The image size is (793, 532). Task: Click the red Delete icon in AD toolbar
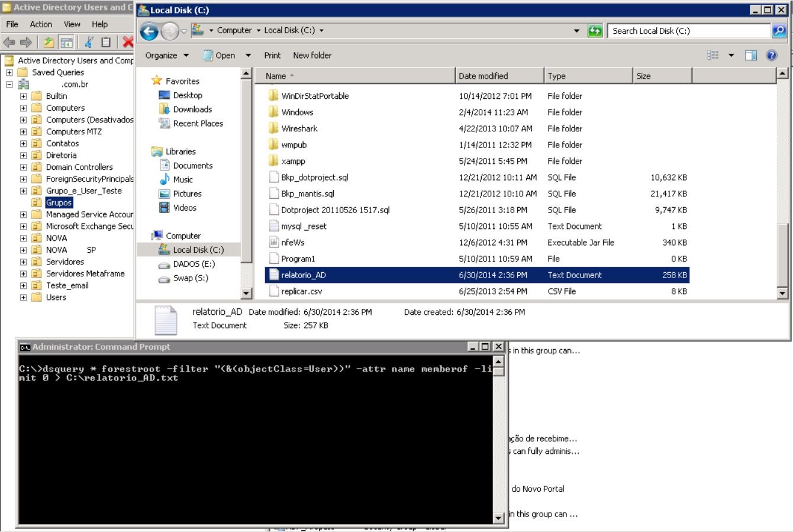coord(127,42)
